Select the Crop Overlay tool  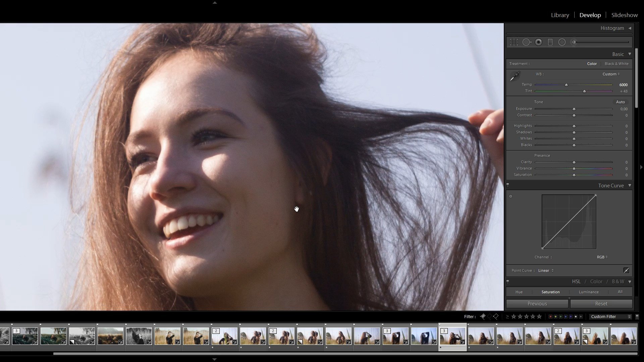514,42
